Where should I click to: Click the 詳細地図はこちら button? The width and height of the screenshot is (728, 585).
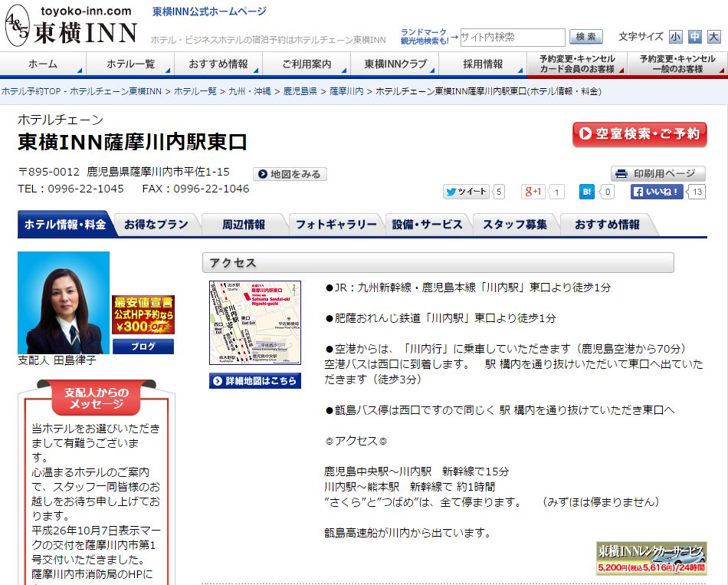tap(255, 380)
